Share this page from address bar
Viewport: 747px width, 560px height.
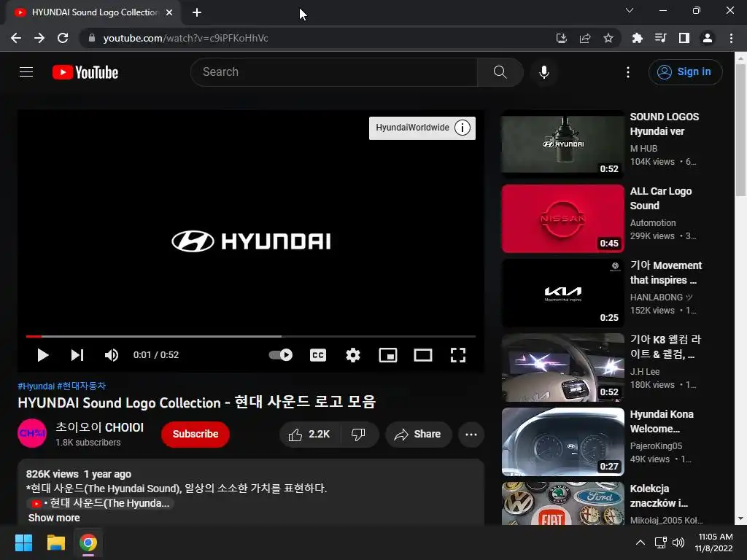(x=585, y=38)
